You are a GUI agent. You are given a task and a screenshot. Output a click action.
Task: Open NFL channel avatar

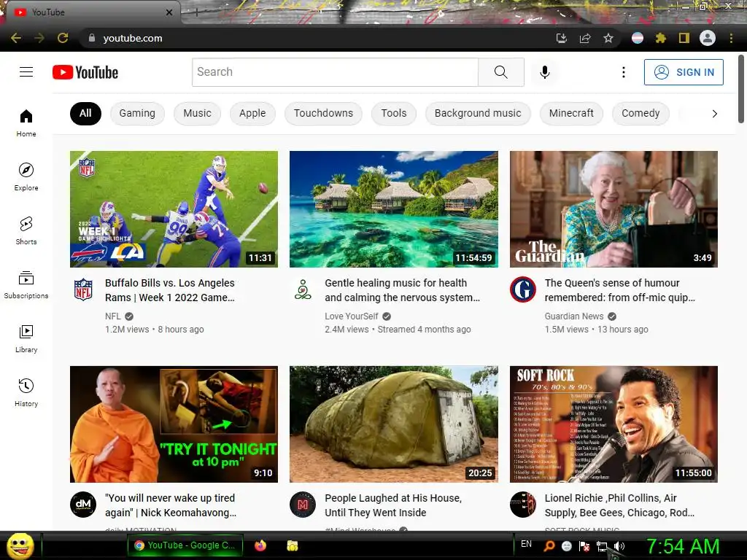[x=83, y=289]
